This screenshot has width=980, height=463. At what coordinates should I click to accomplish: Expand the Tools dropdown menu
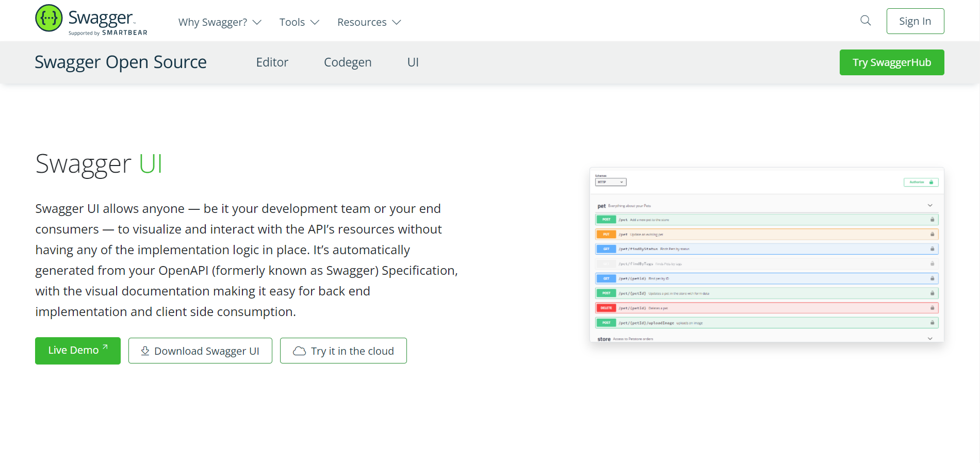[x=299, y=22]
